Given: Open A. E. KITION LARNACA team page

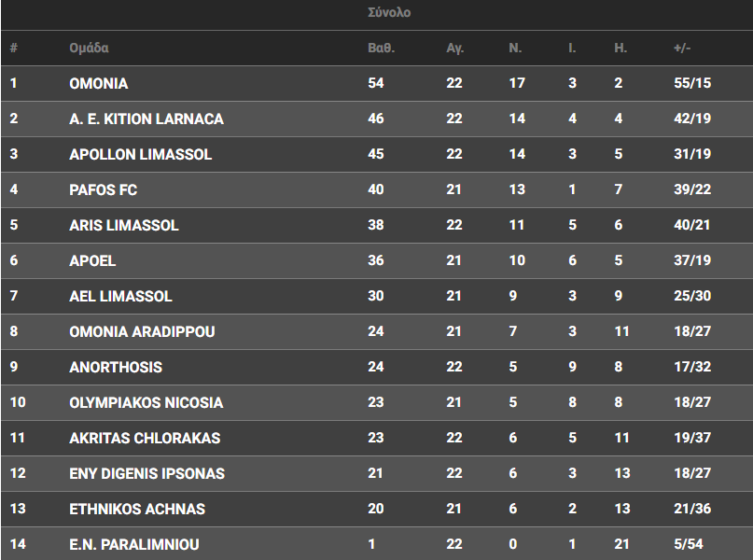Looking at the screenshot, I should point(146,119).
